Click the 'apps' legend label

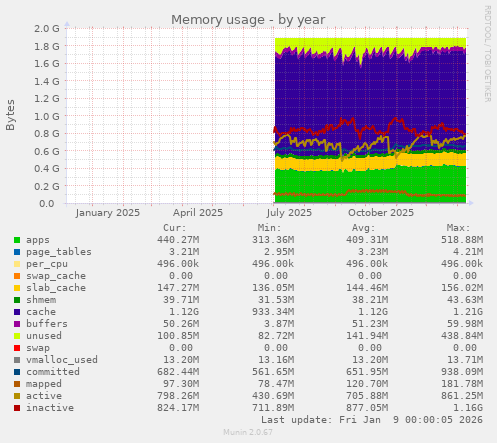click(x=38, y=240)
